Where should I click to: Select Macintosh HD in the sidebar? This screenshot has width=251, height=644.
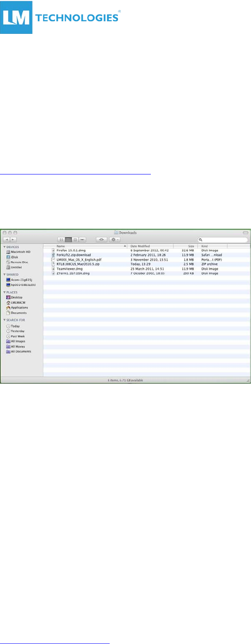19,252
